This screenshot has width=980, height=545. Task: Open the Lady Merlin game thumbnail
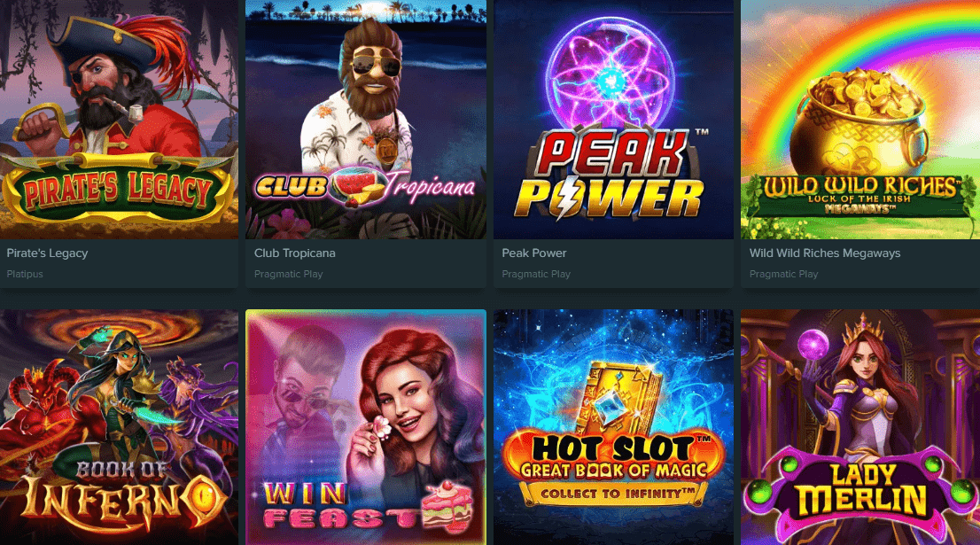(x=860, y=427)
